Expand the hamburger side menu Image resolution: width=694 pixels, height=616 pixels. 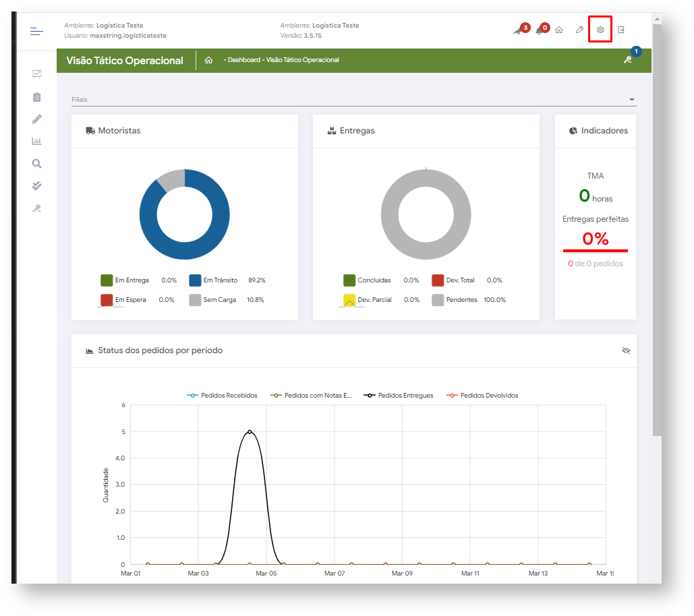coord(36,31)
